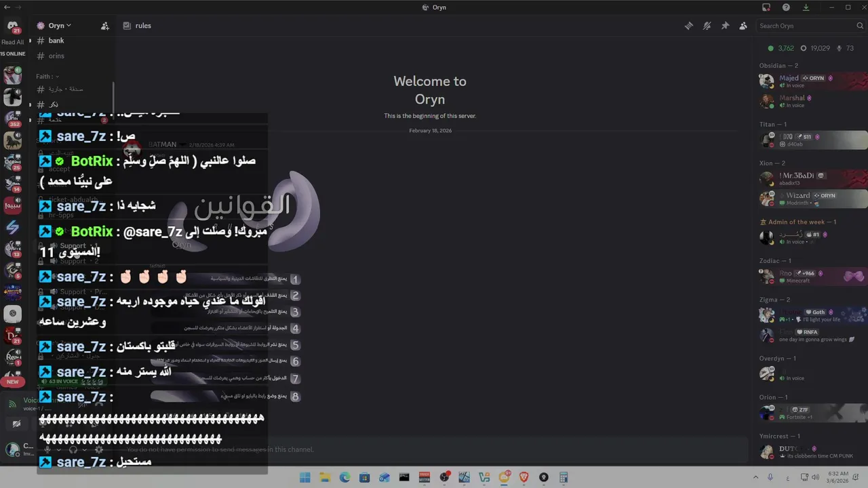Click the Read All button

(12, 42)
